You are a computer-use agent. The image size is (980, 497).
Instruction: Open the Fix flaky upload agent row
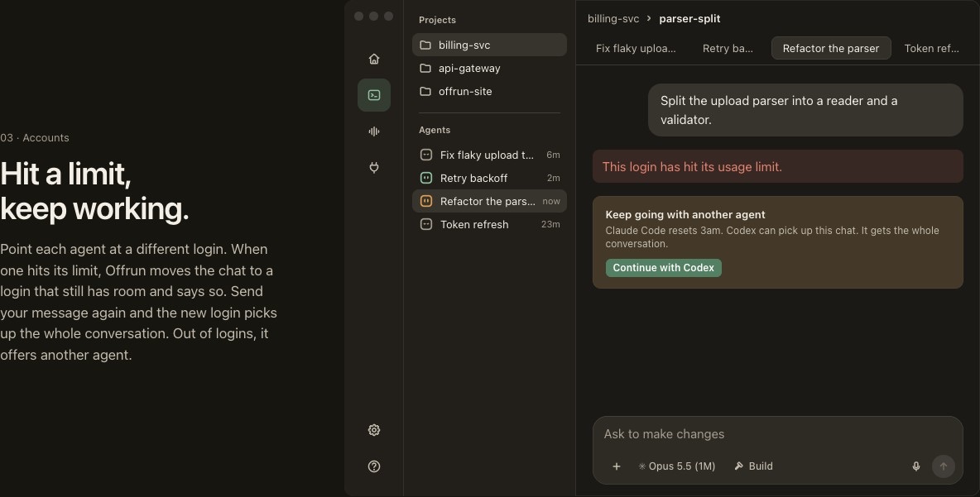coord(489,155)
